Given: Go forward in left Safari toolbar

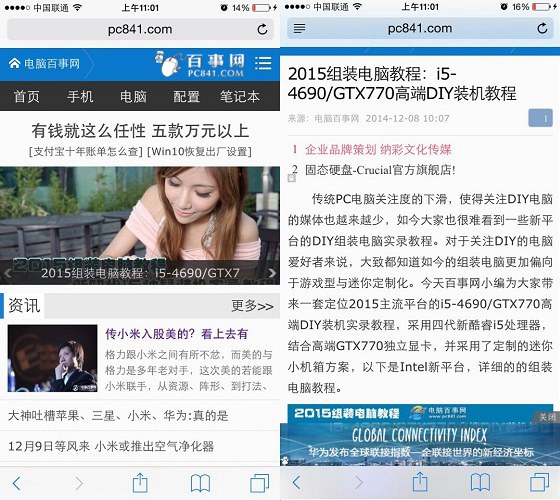Looking at the screenshot, I should point(79,484).
